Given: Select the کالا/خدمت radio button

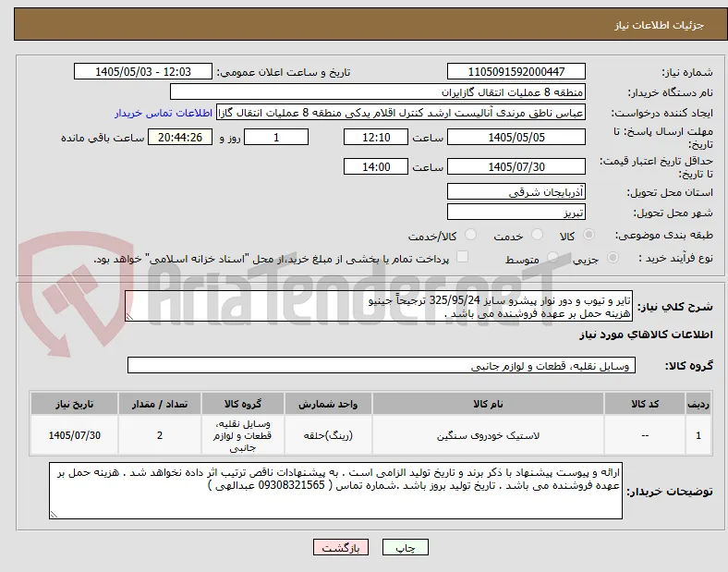Looking at the screenshot, I should pos(471,235).
